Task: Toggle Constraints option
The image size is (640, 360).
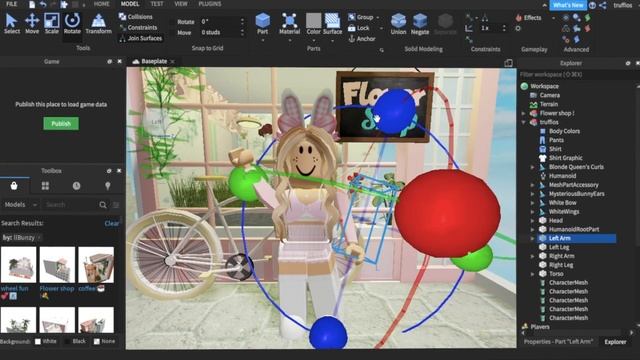Action: coord(138,27)
